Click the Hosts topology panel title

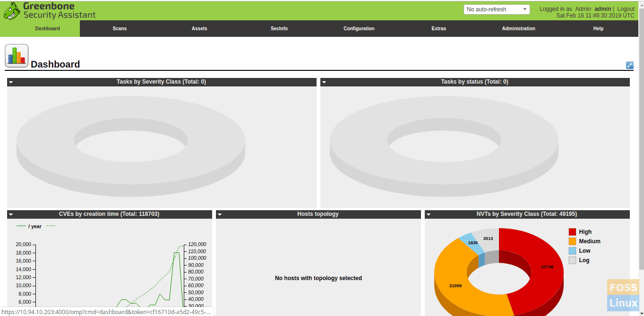click(x=318, y=214)
